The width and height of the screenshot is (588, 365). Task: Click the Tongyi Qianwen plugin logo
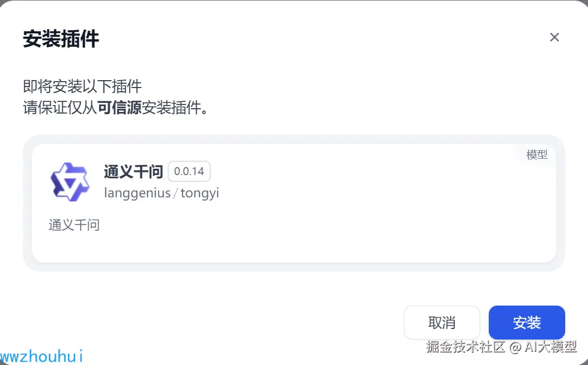(x=70, y=181)
